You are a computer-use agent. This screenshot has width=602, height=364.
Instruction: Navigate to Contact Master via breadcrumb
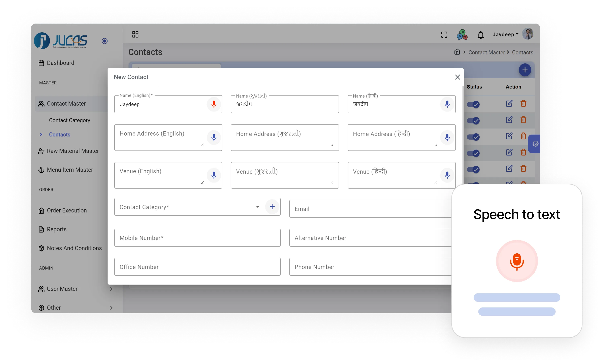[486, 52]
